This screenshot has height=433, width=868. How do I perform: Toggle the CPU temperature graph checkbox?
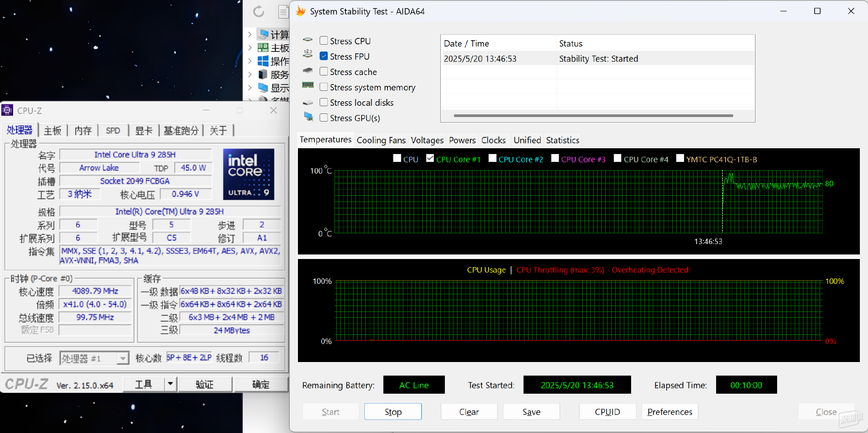point(397,158)
